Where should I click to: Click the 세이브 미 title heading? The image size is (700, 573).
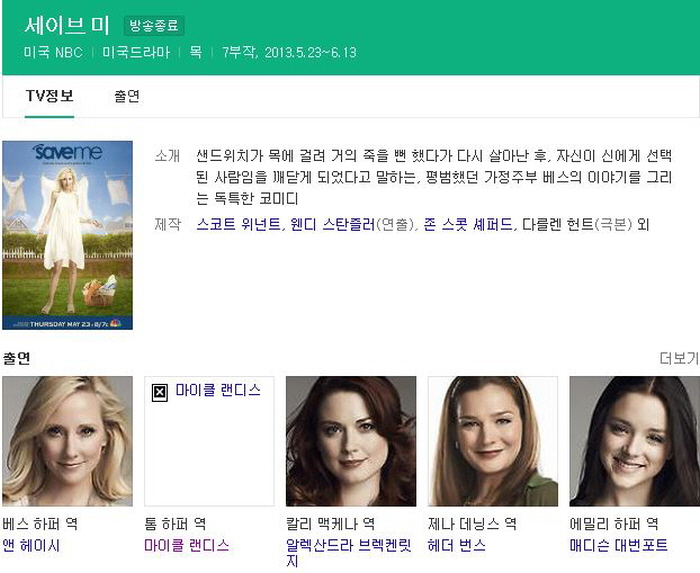click(67, 26)
